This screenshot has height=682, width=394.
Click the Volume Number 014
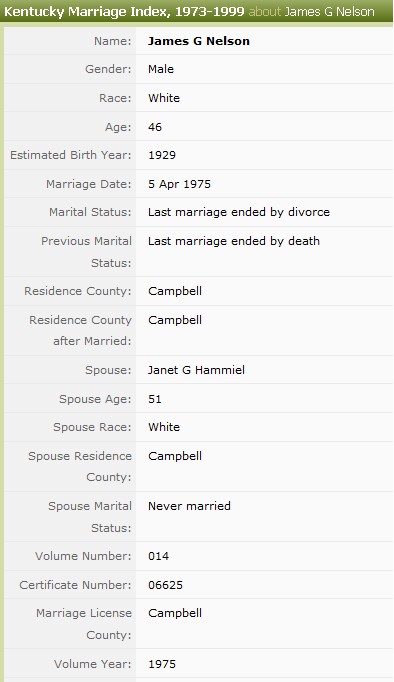pos(158,556)
